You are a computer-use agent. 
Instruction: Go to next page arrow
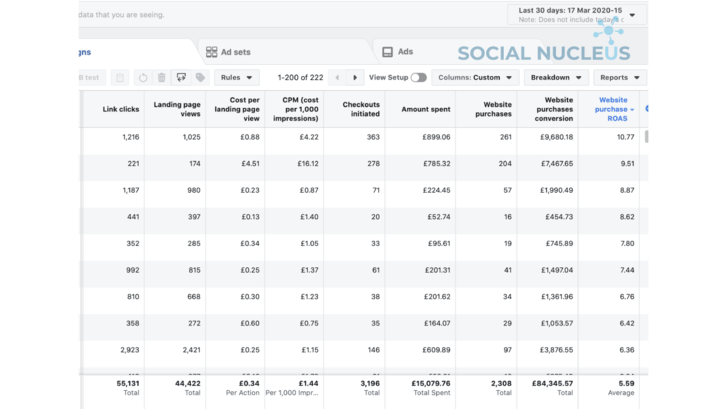pyautogui.click(x=356, y=78)
